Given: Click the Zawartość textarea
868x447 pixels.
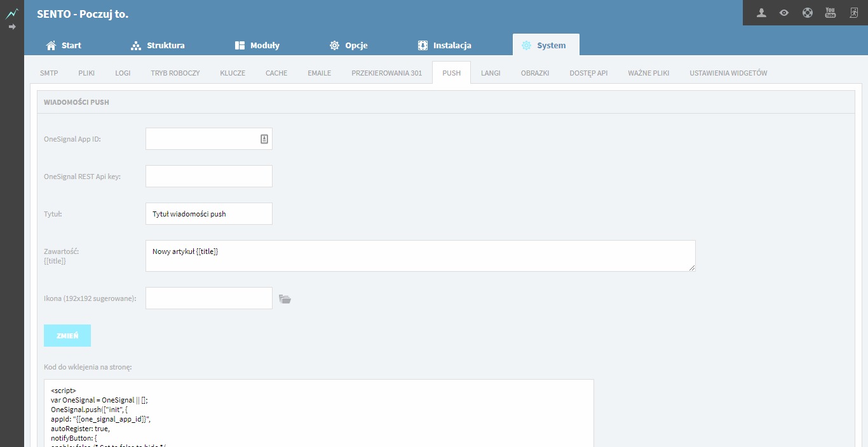Looking at the screenshot, I should 421,256.
